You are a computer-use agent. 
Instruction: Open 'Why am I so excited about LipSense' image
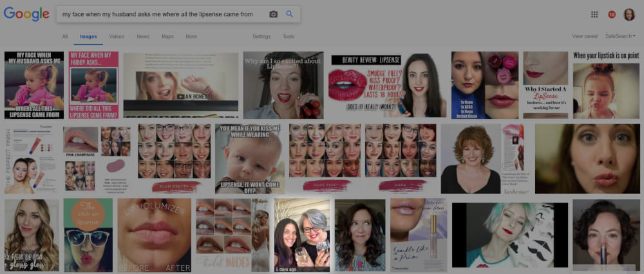[x=283, y=86]
